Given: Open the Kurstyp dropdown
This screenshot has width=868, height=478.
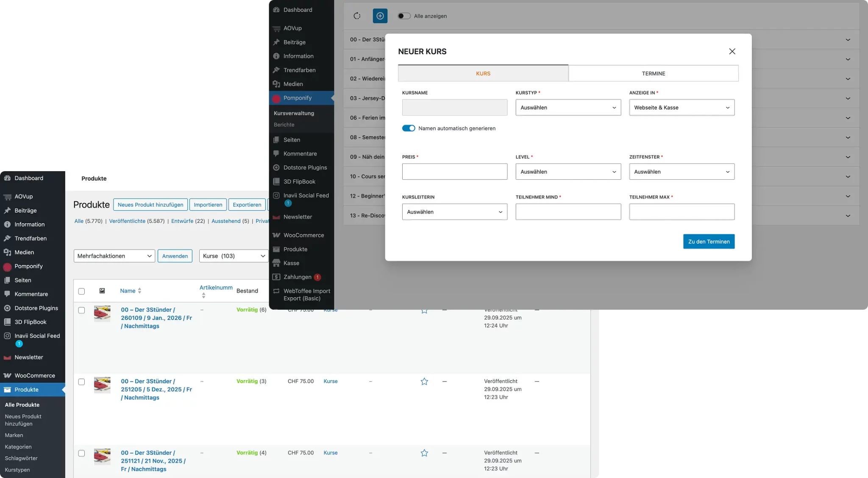Looking at the screenshot, I should (x=568, y=107).
